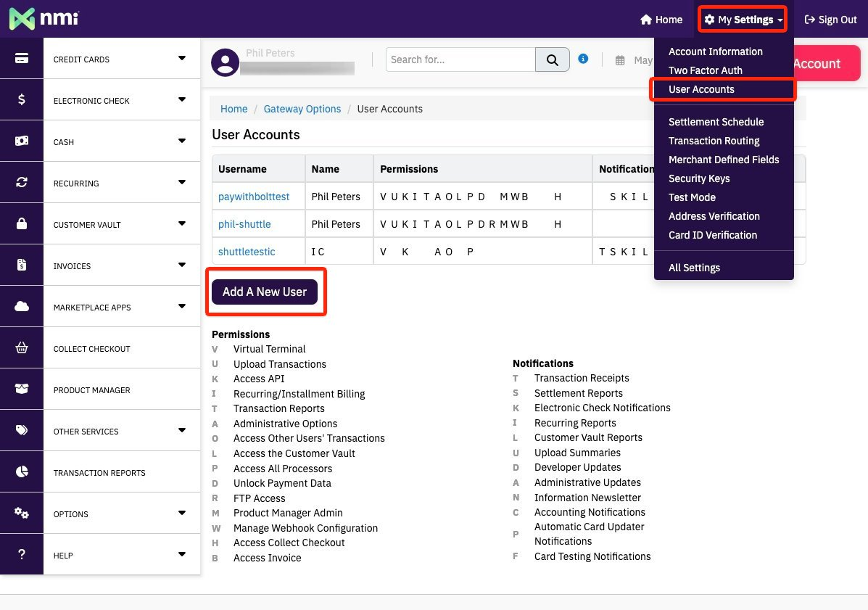Click the Sign Out arrow icon
Screen dimensions: 868x610
coord(809,20)
